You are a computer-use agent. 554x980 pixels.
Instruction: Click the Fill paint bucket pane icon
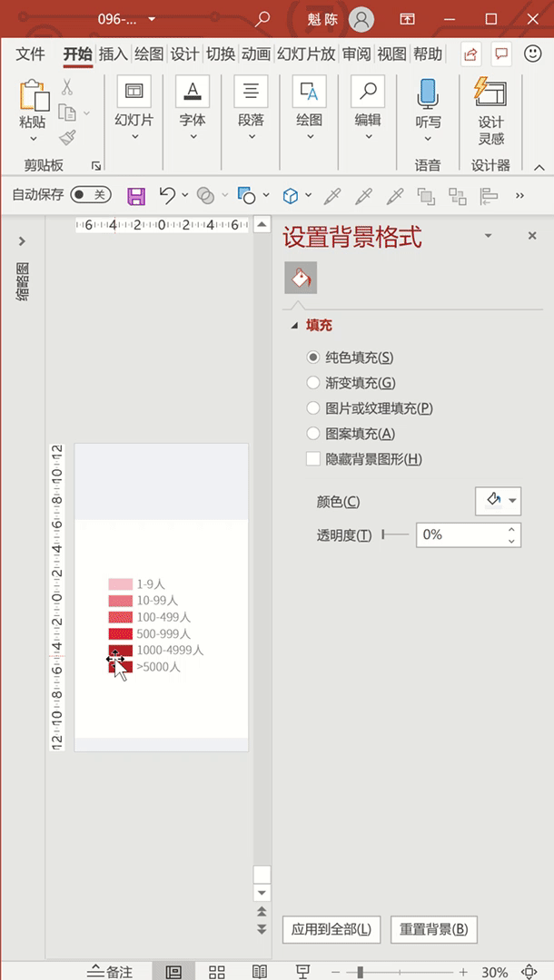pyautogui.click(x=301, y=278)
